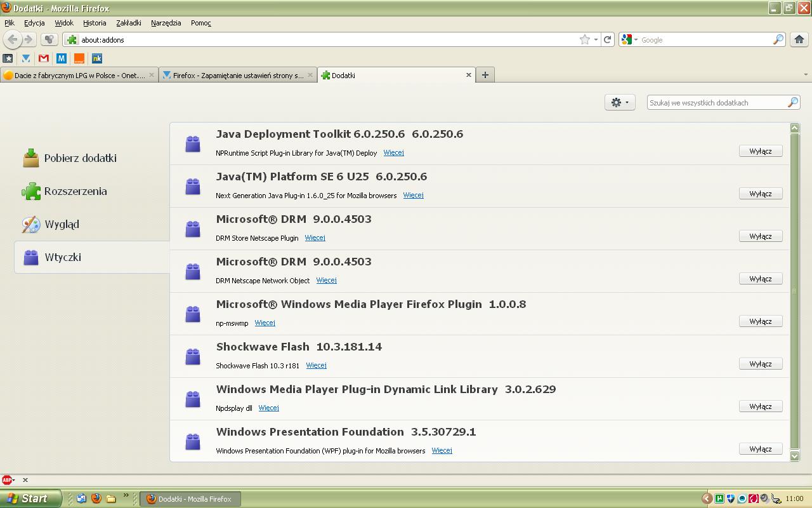Disable Windows Media Player Plug-in Dynamic Link Library
Viewport: 812px width, 508px height.
tap(761, 406)
